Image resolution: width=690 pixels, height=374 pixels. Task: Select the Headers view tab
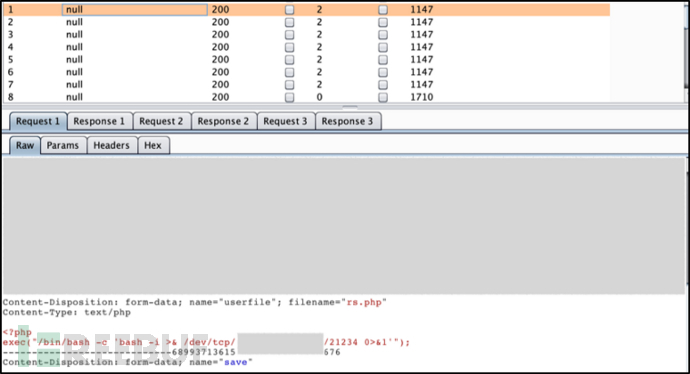tap(112, 145)
